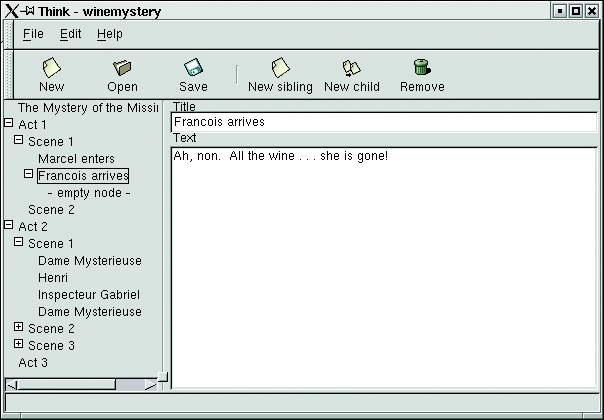Open the File menu
This screenshot has height=420, width=604.
[33, 34]
